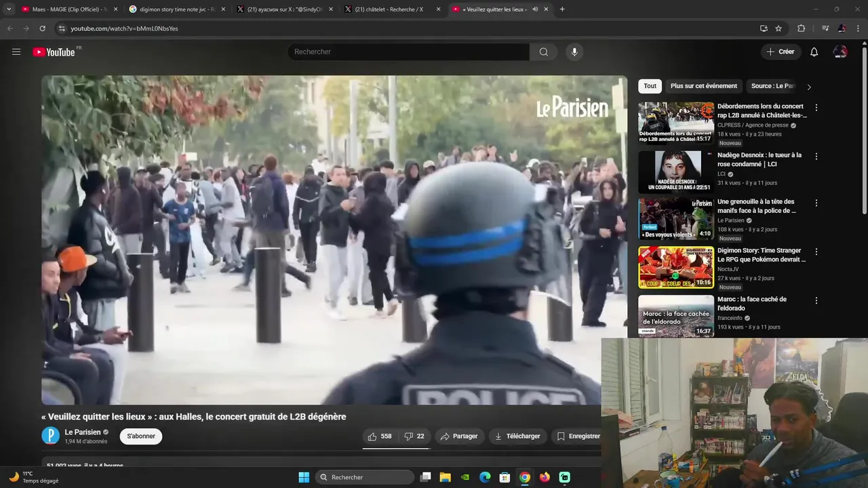Open the YouTube hamburger guide menu
This screenshot has height=488, width=868.
[x=16, y=52]
